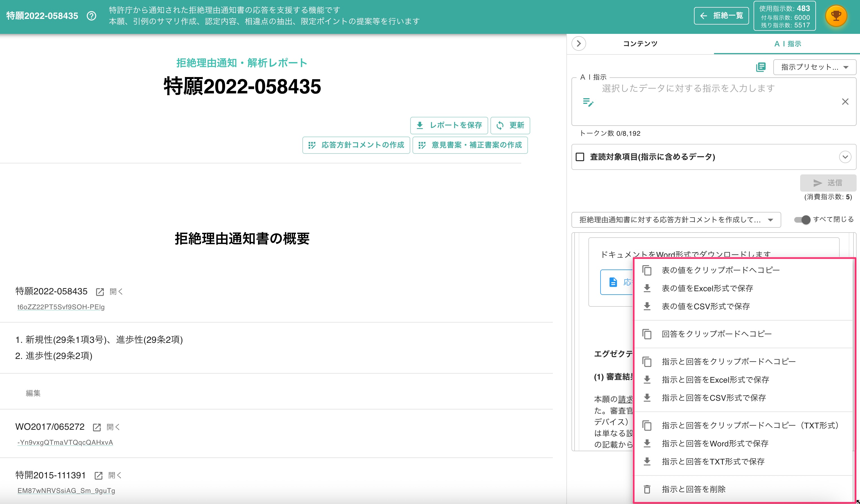Choose 指示と回答をクリップボードへコピー without TXT suffix
Viewport: 860px width, 504px height.
743,361
